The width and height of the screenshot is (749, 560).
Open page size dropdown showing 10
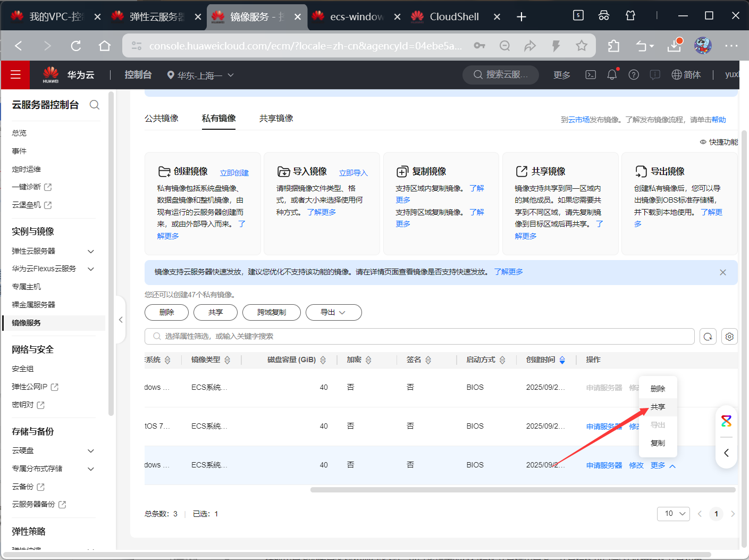[x=674, y=514]
